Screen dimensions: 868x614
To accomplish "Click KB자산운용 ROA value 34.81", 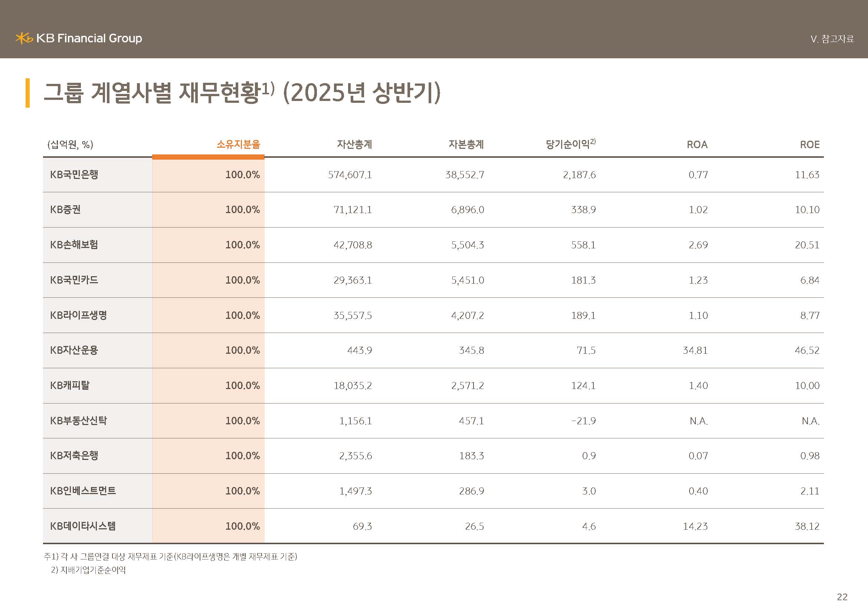I will tap(695, 350).
